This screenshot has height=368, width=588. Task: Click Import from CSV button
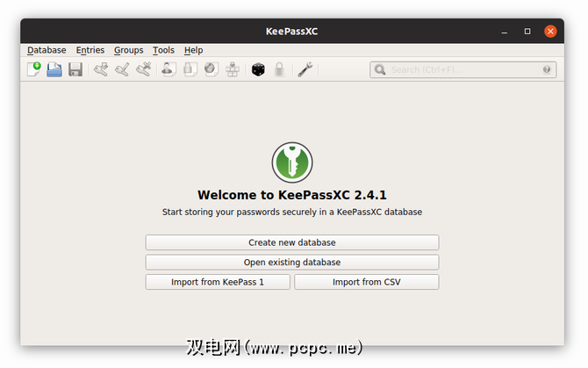pos(366,282)
